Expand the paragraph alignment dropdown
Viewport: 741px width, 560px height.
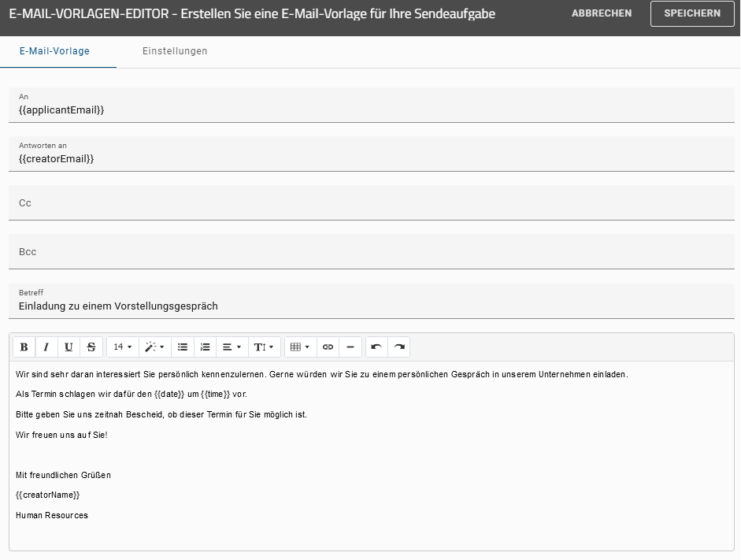click(231, 347)
